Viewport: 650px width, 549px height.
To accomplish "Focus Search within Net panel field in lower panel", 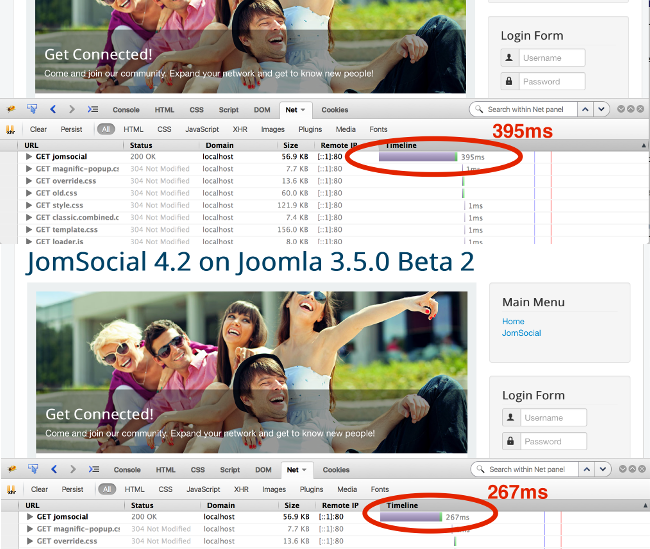I will (531, 469).
